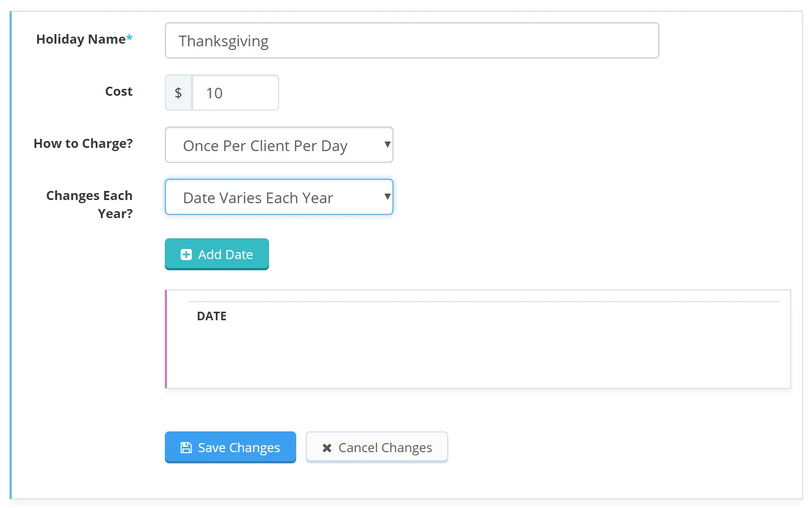Click into the Cost amount field
This screenshot has width=812, height=508.
(x=236, y=93)
